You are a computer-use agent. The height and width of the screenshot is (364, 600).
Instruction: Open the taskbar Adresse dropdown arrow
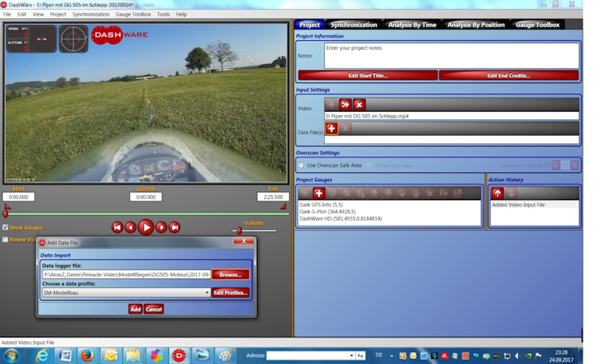click(x=352, y=356)
